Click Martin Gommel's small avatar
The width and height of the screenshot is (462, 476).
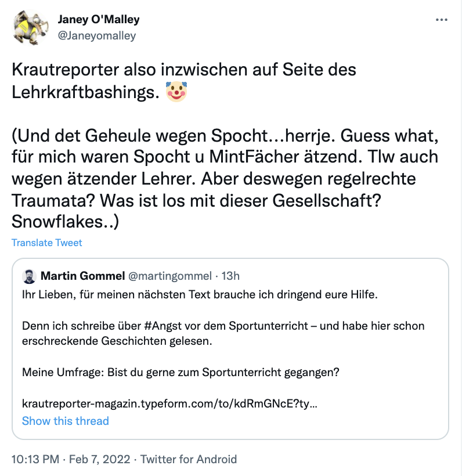click(x=28, y=275)
